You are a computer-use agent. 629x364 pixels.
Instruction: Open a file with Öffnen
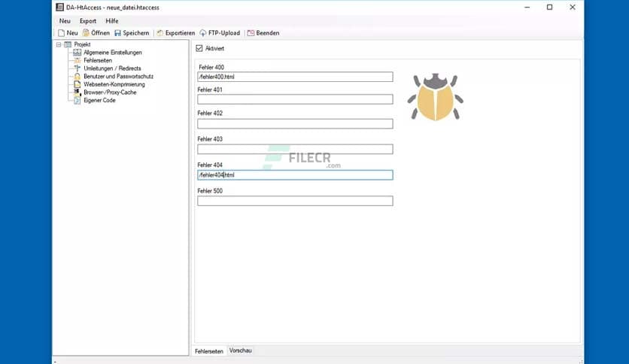[x=96, y=33]
